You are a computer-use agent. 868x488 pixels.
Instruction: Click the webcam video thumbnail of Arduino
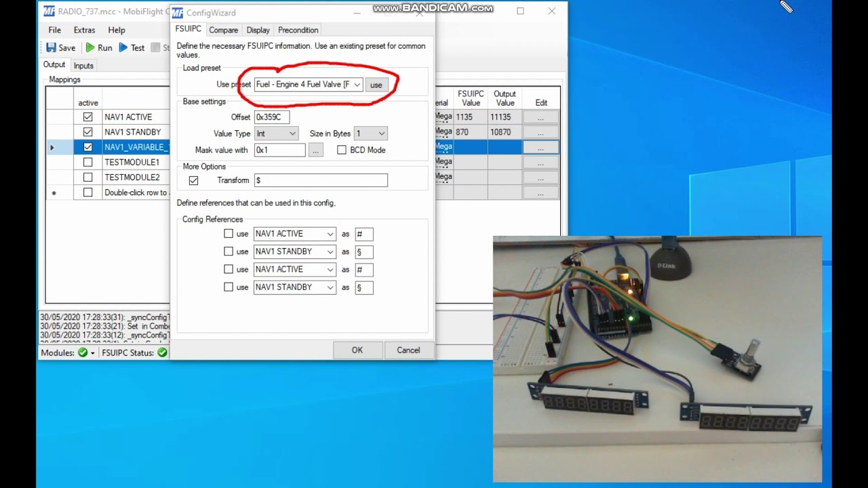[x=657, y=359]
